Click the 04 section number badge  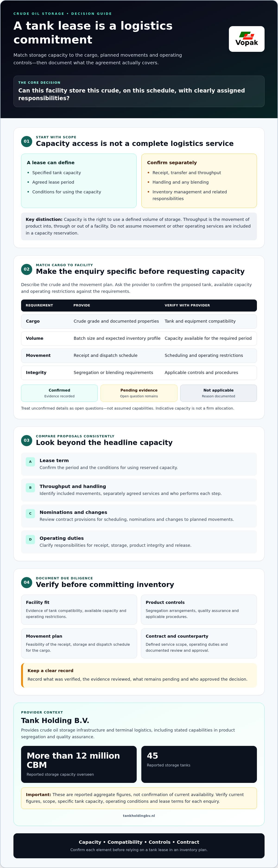27,582
